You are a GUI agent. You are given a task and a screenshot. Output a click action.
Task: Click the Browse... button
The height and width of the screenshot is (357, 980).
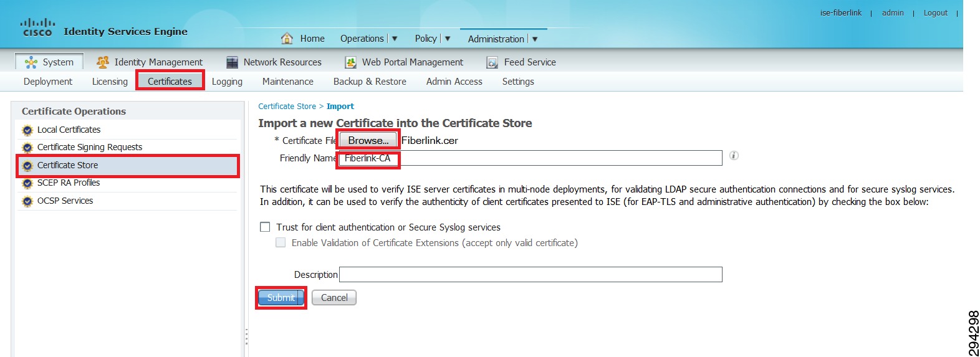pos(368,140)
